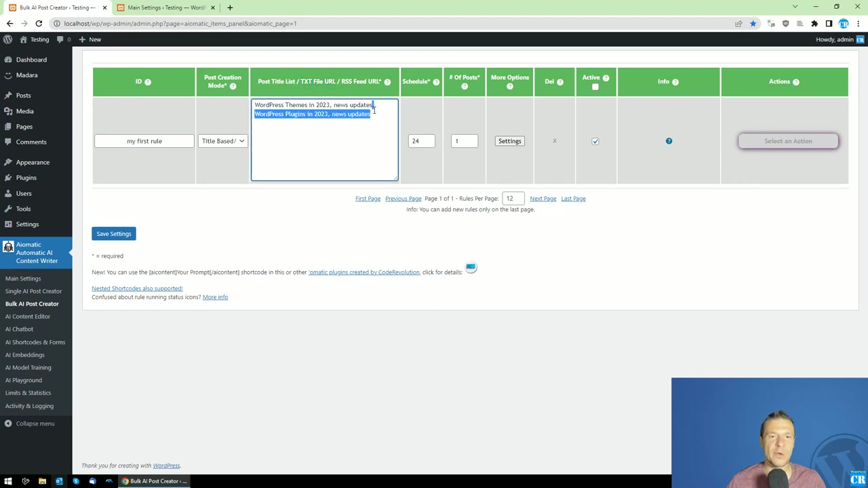The width and height of the screenshot is (868, 488).
Task: Go to Media in the sidebar
Action: pos(24,111)
